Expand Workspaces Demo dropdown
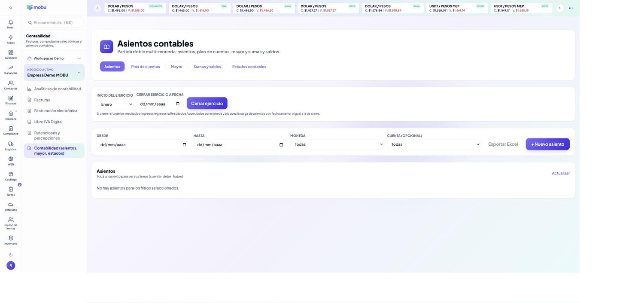 click(x=54, y=58)
